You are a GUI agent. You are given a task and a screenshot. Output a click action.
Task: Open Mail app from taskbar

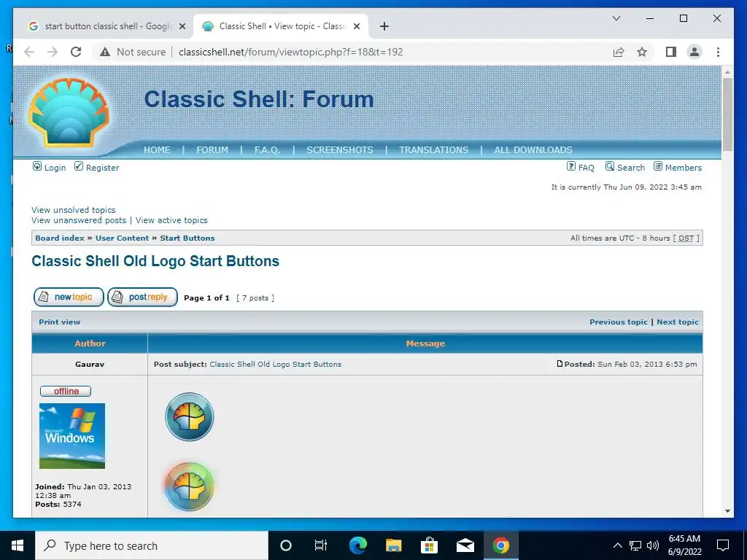click(x=465, y=545)
